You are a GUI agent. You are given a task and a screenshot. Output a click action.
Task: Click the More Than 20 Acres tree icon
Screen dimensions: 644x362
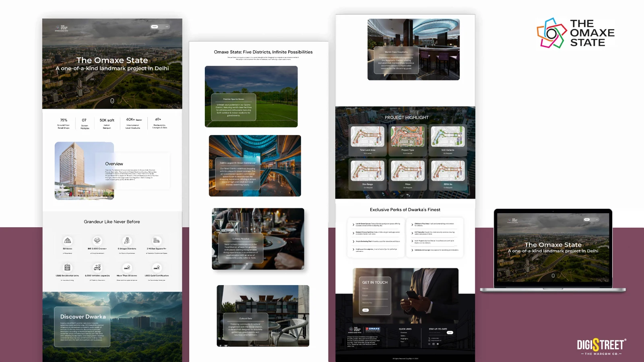[x=127, y=267]
